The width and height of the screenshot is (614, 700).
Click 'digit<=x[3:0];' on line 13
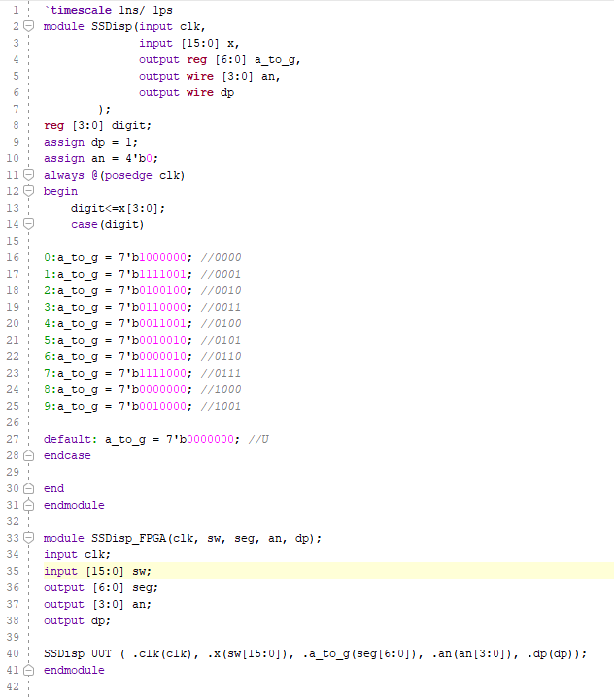pyautogui.click(x=118, y=208)
